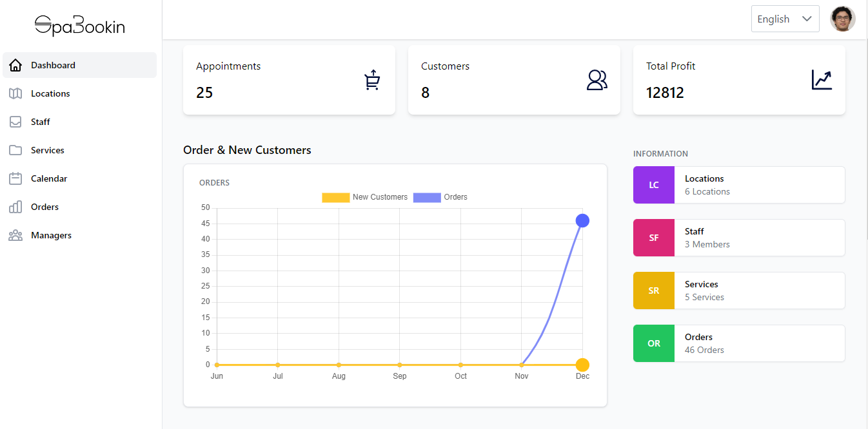Image resolution: width=868 pixels, height=429 pixels.
Task: Toggle Orders legend in chart
Action: (x=440, y=197)
